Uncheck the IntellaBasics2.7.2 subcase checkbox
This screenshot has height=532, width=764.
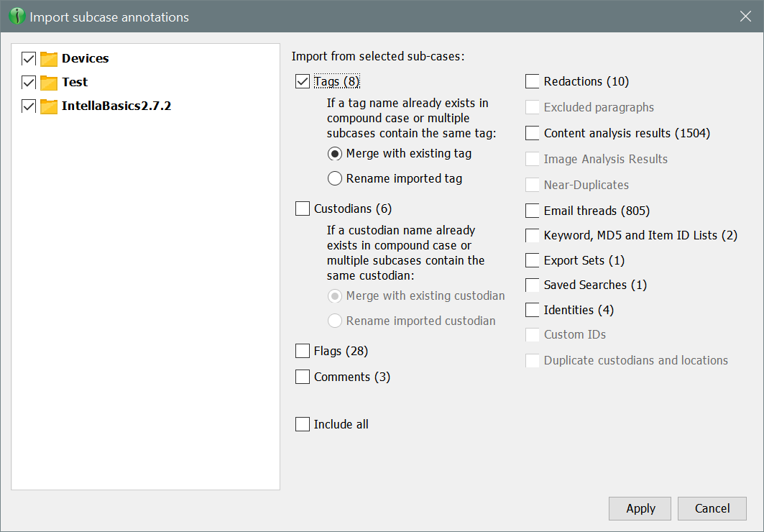point(29,107)
